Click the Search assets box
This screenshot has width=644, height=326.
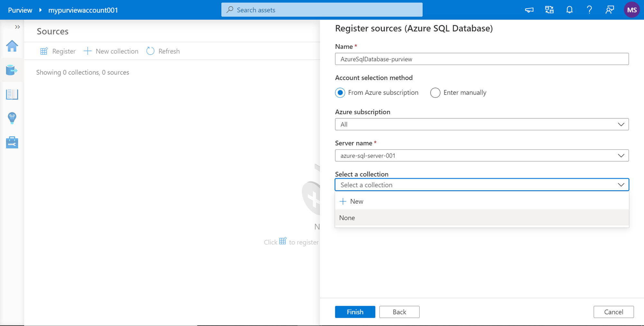322,10
